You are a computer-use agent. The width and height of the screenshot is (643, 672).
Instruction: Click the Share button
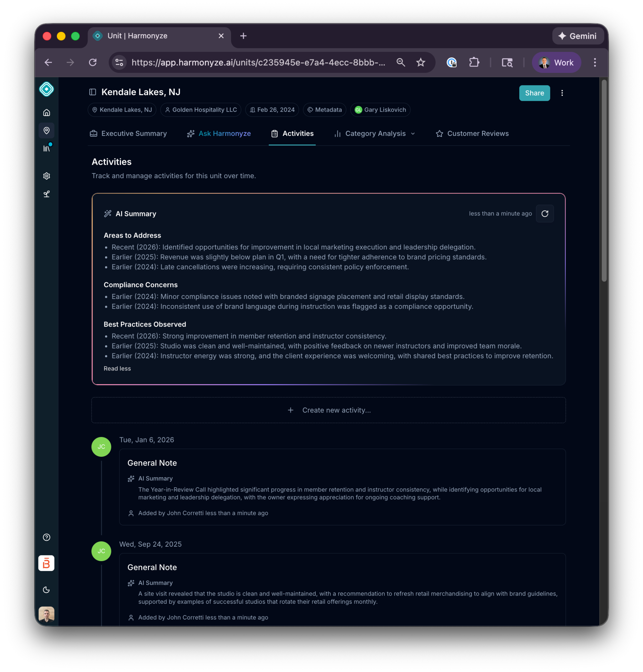click(x=534, y=93)
